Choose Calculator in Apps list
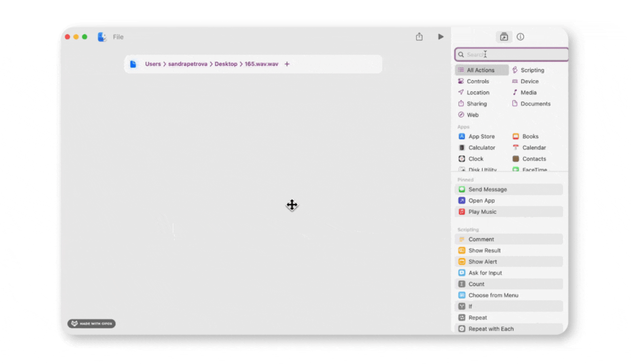The width and height of the screenshot is (631, 364). (477, 148)
